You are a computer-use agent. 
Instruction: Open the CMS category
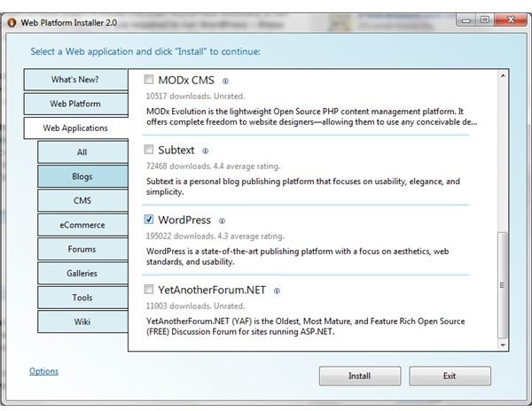pos(82,200)
